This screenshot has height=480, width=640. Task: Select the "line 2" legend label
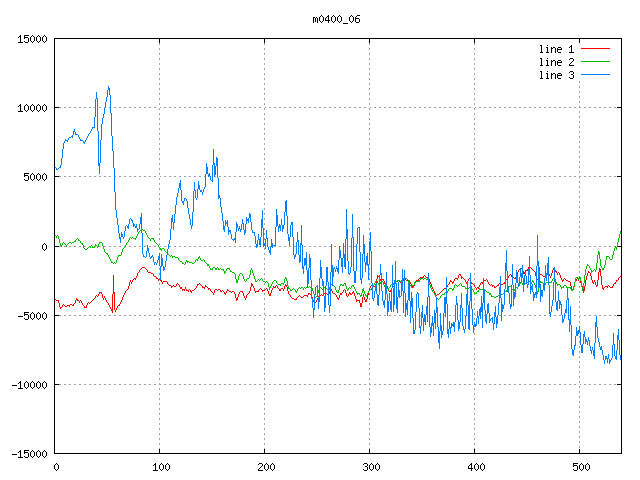click(x=557, y=62)
